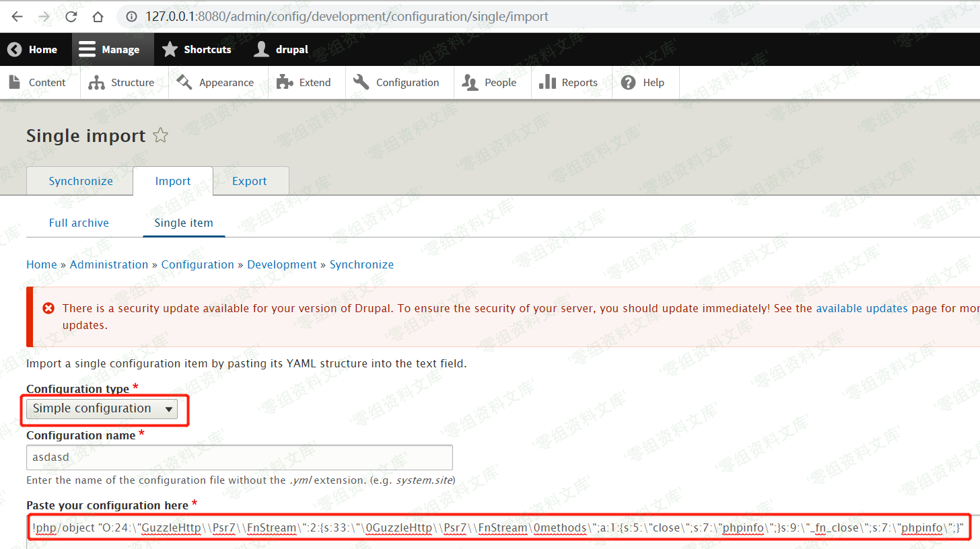Screen dimensions: 980x549
Task: Go back using browser back arrow
Action: pos(17,17)
